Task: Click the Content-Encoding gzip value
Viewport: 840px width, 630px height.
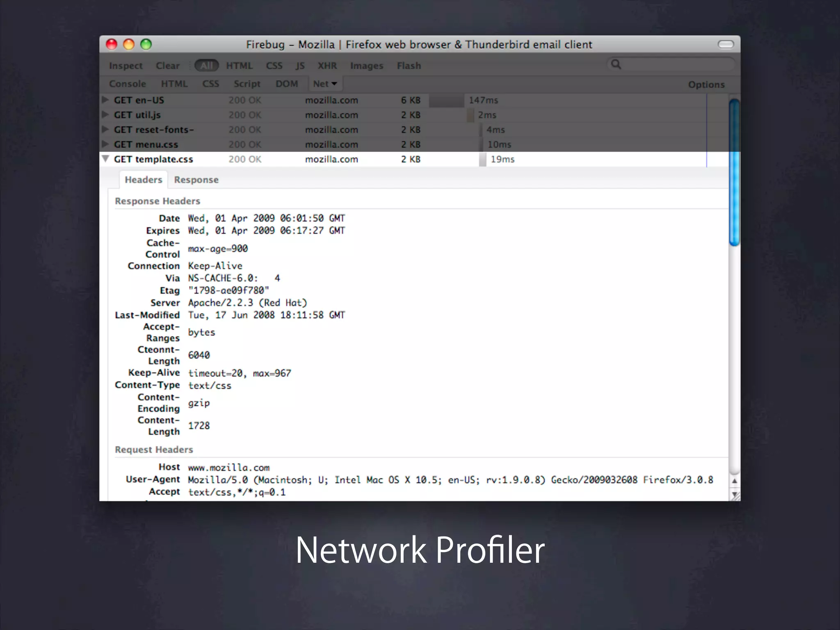Action: click(199, 403)
